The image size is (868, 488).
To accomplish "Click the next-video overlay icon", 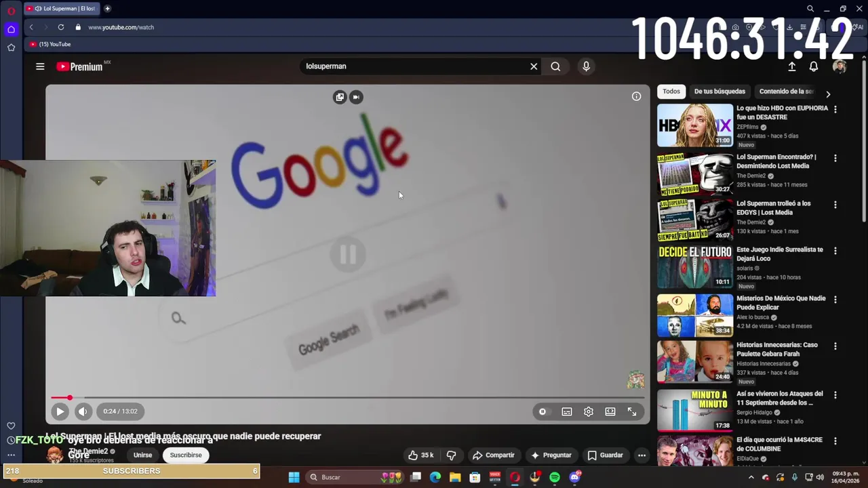I will [356, 97].
